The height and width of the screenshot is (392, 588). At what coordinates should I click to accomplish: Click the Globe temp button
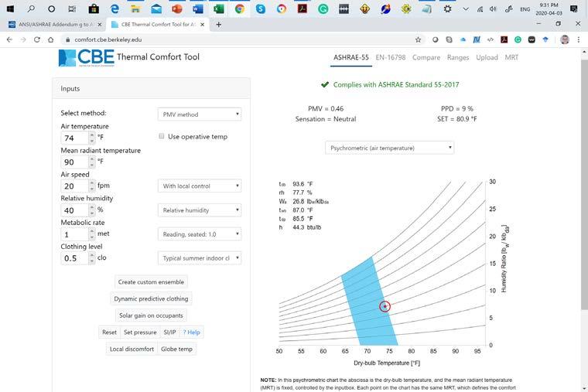(176, 349)
